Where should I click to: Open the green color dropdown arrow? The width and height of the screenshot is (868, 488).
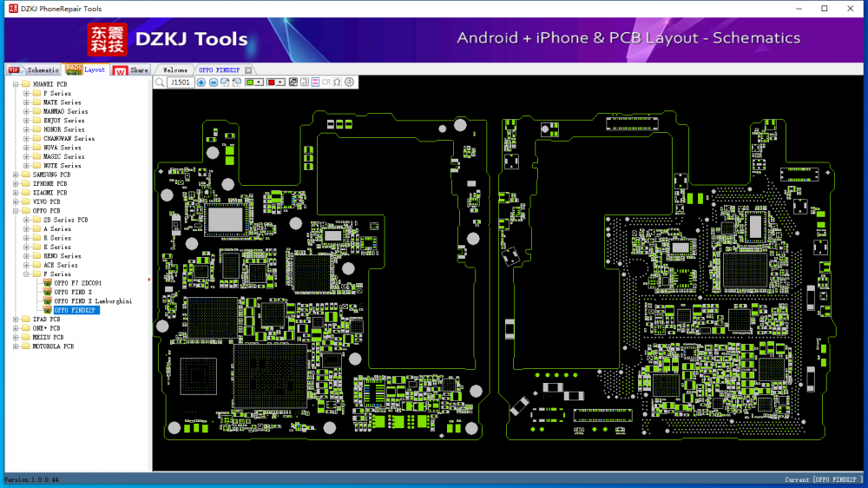259,82
